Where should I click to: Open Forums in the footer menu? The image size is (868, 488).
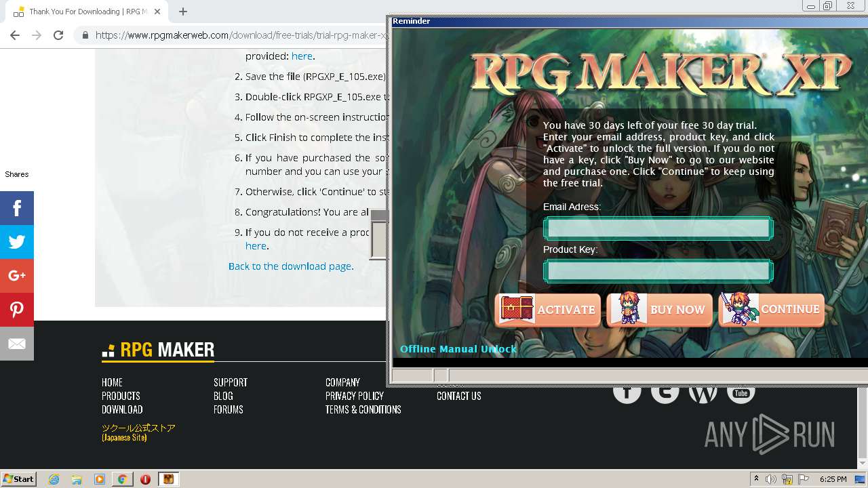click(x=229, y=409)
